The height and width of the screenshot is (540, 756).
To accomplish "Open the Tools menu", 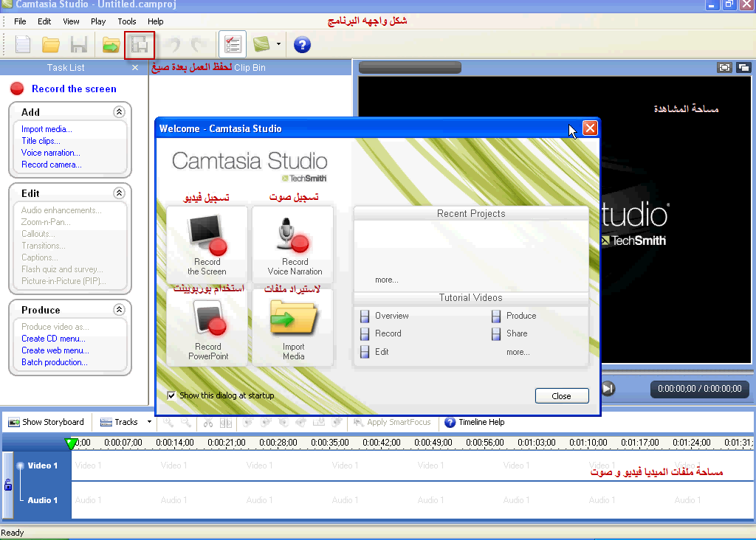I will 127,21.
